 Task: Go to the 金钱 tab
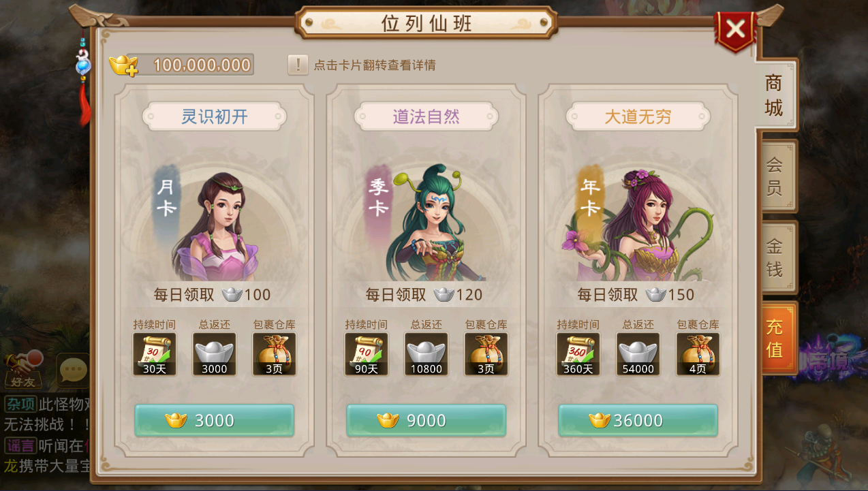coord(777,257)
